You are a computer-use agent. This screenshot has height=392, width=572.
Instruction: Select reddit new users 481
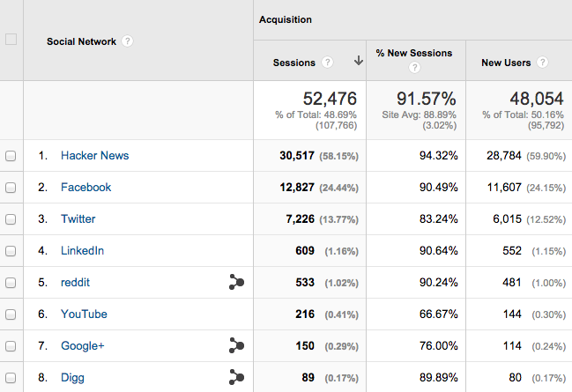512,283
